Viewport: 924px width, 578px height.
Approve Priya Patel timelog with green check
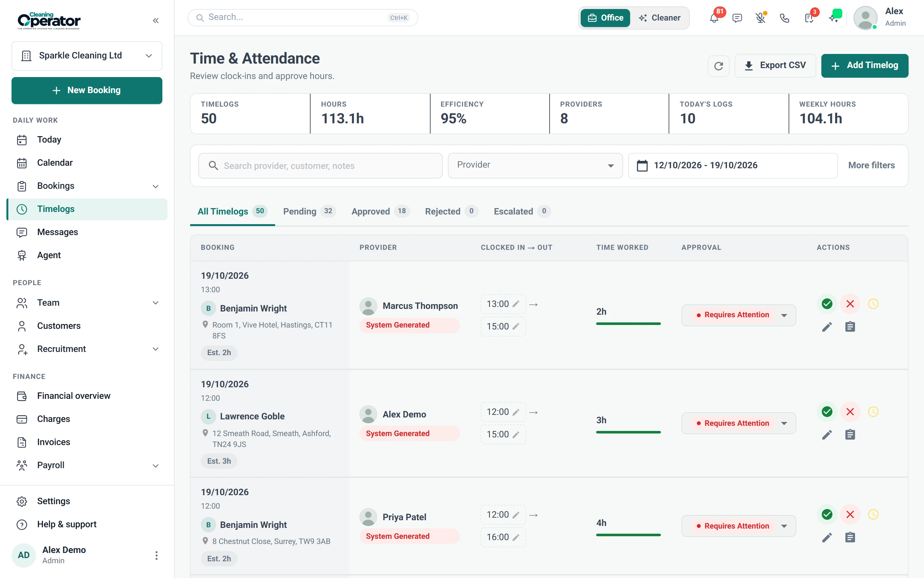(x=827, y=514)
